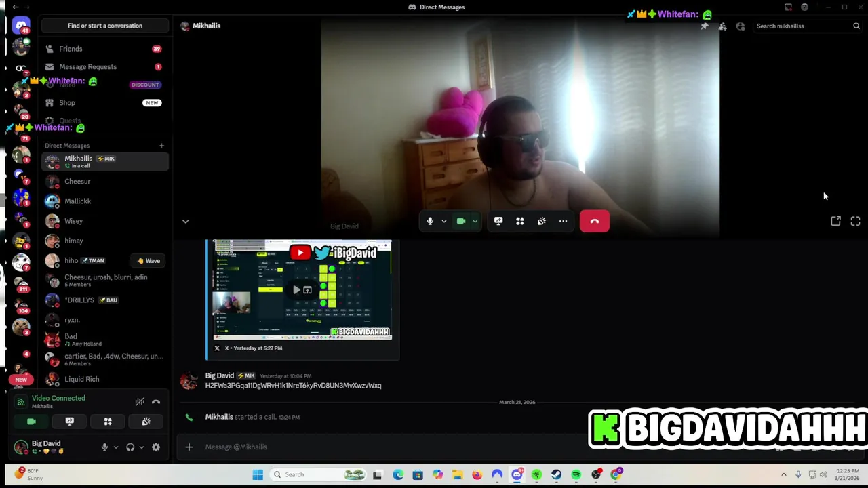Open soundboard button in voice panel
The width and height of the screenshot is (868, 488).
coord(146,421)
